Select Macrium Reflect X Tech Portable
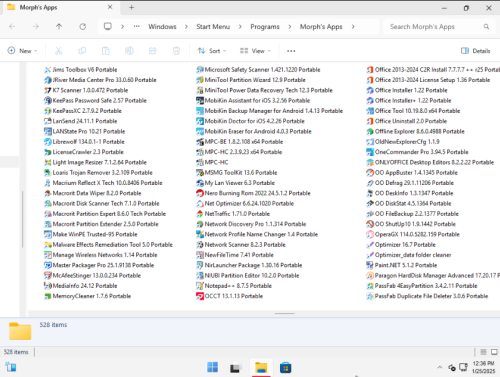500x377 pixels. [x=103, y=183]
